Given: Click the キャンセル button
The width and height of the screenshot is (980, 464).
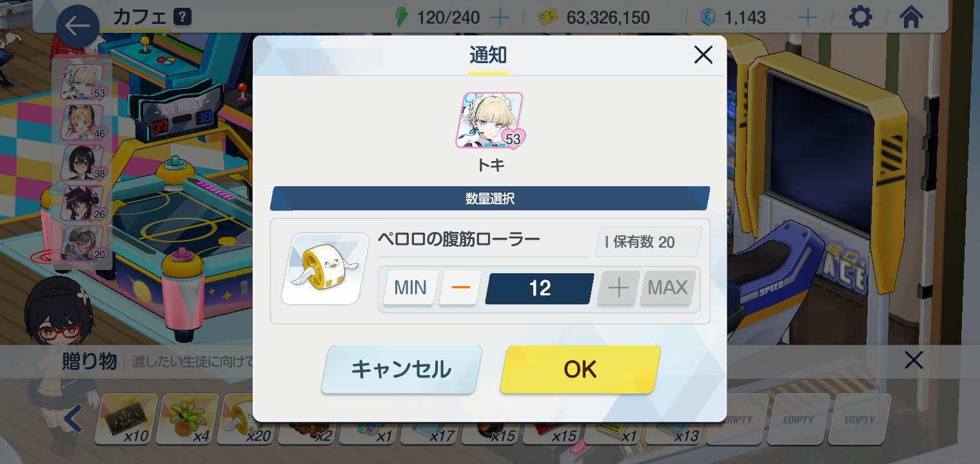Looking at the screenshot, I should pos(401,369).
